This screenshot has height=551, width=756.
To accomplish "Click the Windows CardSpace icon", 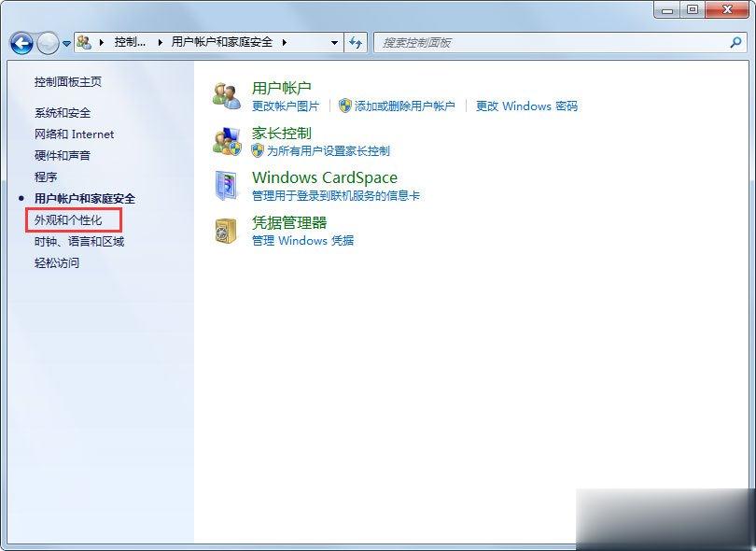I will pyautogui.click(x=226, y=185).
